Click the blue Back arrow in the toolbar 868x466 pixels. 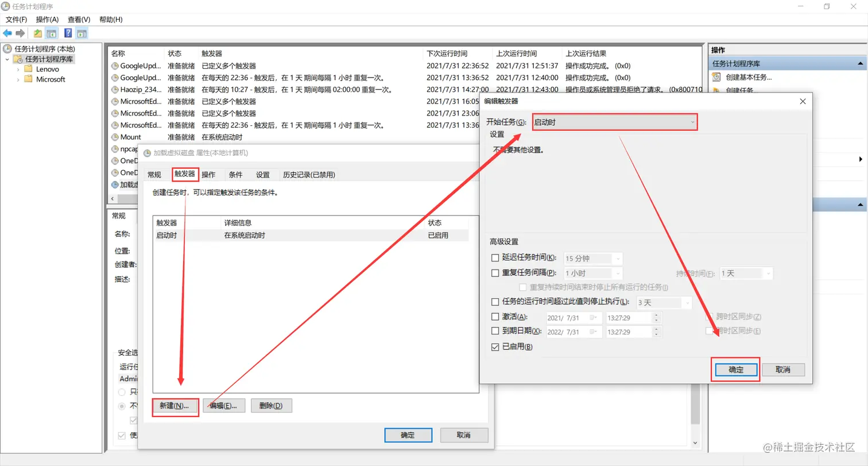click(x=7, y=33)
